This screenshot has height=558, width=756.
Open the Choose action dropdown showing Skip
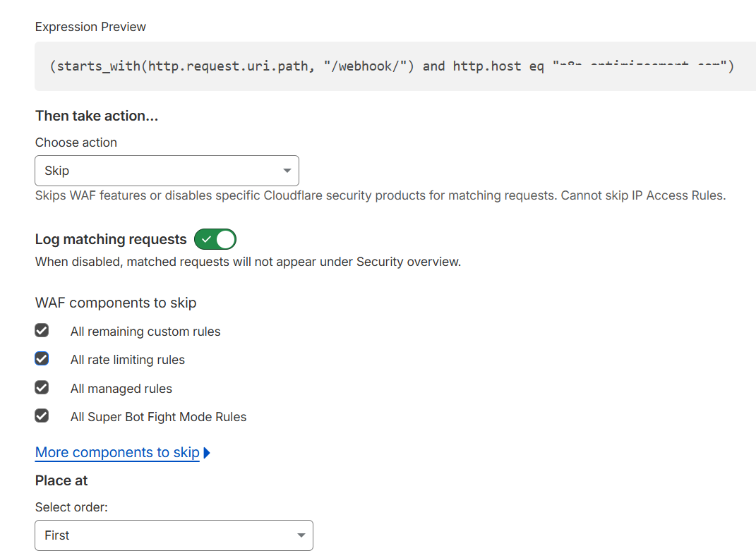click(x=167, y=171)
